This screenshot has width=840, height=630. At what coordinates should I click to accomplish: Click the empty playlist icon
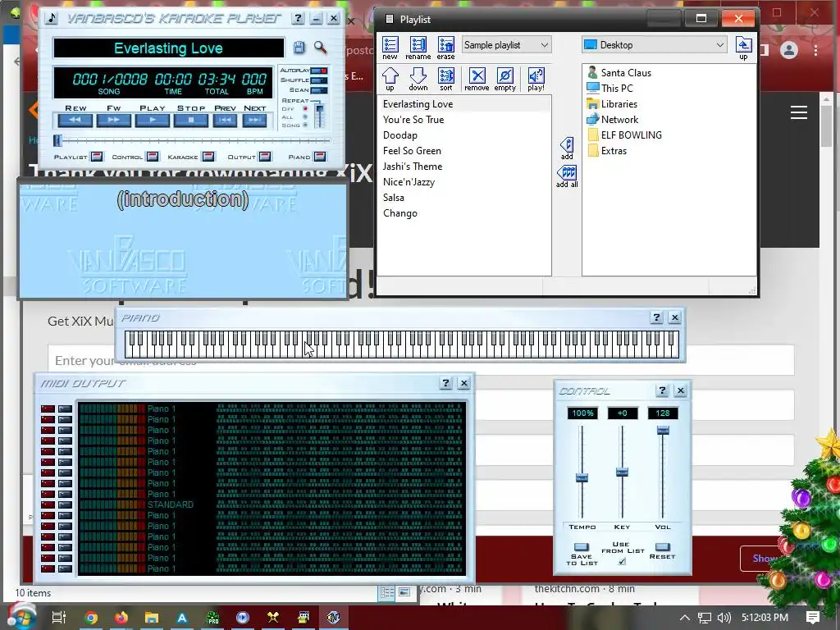(x=504, y=80)
